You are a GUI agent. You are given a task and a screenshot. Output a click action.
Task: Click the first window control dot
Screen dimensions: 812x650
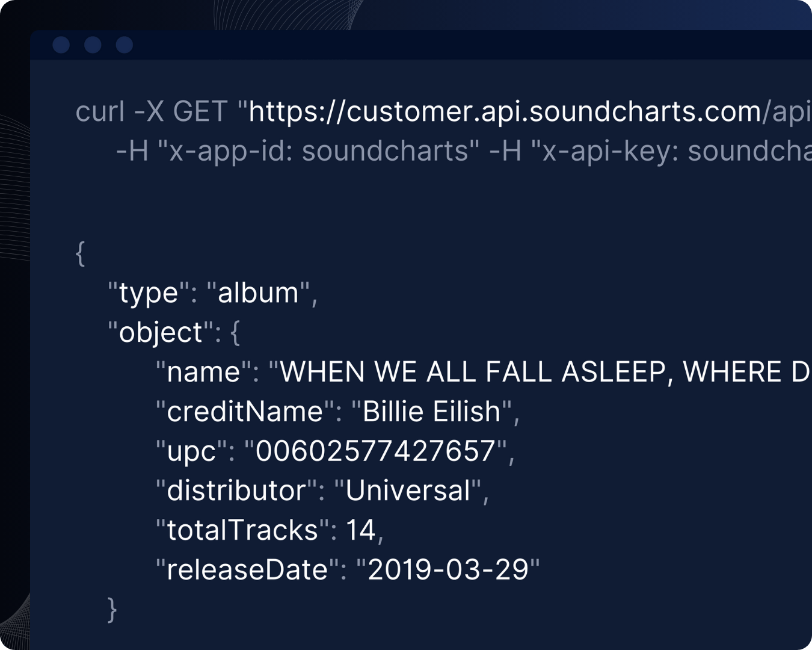[61, 45]
